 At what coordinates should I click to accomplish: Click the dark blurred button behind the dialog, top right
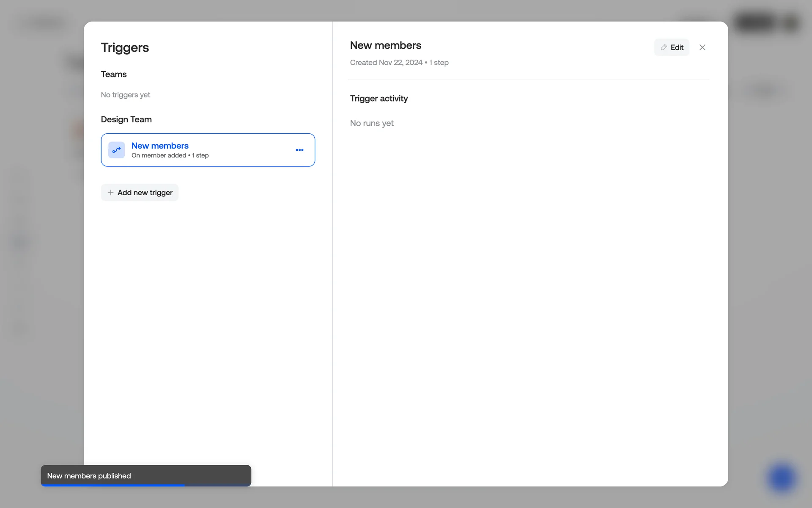(756, 23)
